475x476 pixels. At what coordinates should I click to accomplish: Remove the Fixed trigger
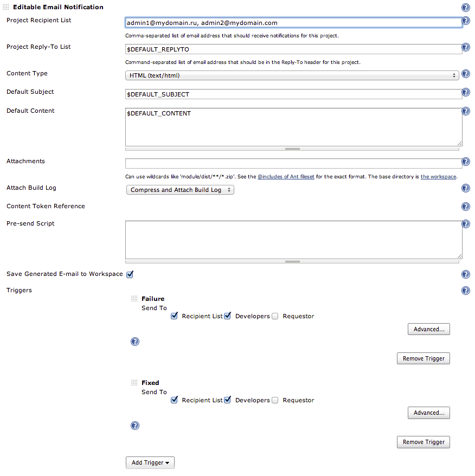pyautogui.click(x=423, y=442)
